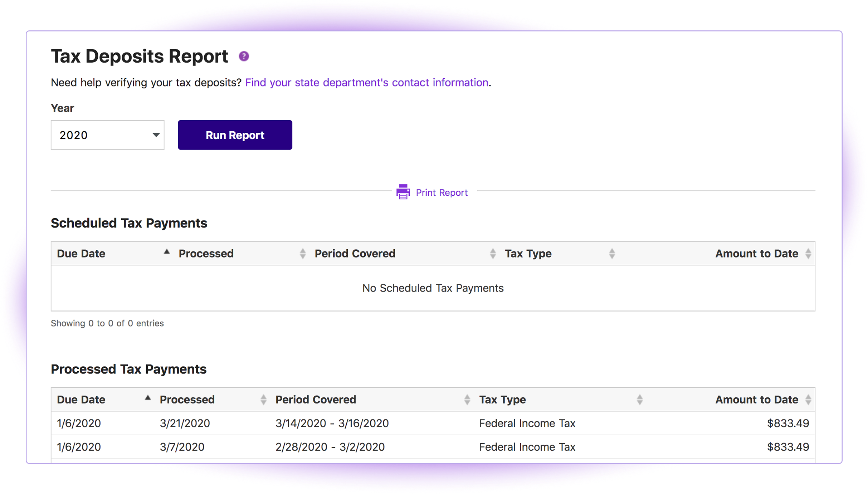Screen dimensions: 868x494
Task: Click the printer icon
Action: tap(403, 192)
